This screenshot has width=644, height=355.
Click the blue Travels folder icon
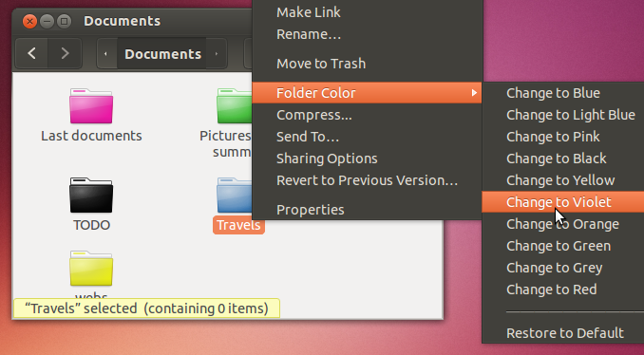coord(234,196)
